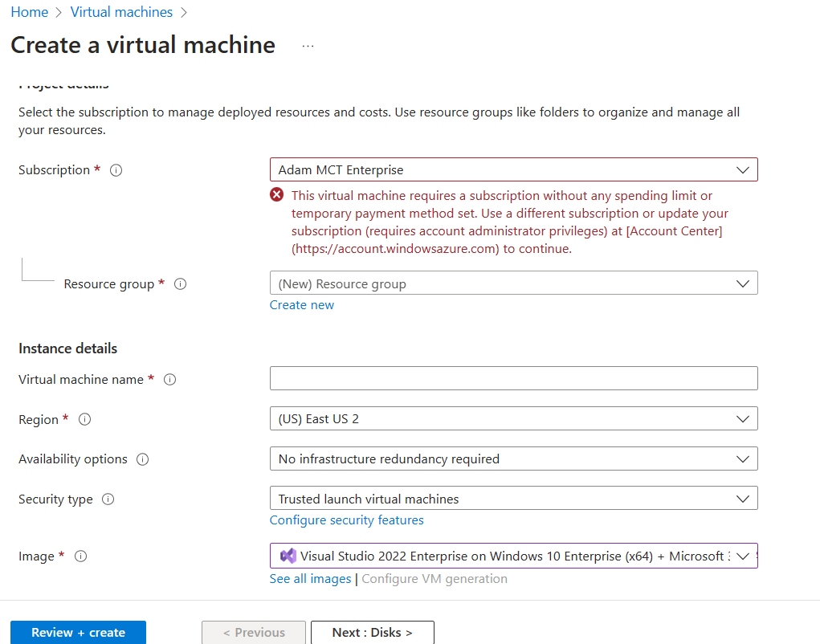Click the Region info icon

[84, 419]
